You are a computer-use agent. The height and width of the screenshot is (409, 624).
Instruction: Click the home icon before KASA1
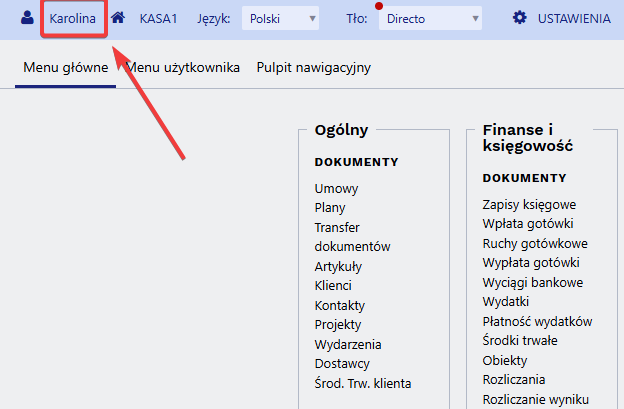pos(118,18)
